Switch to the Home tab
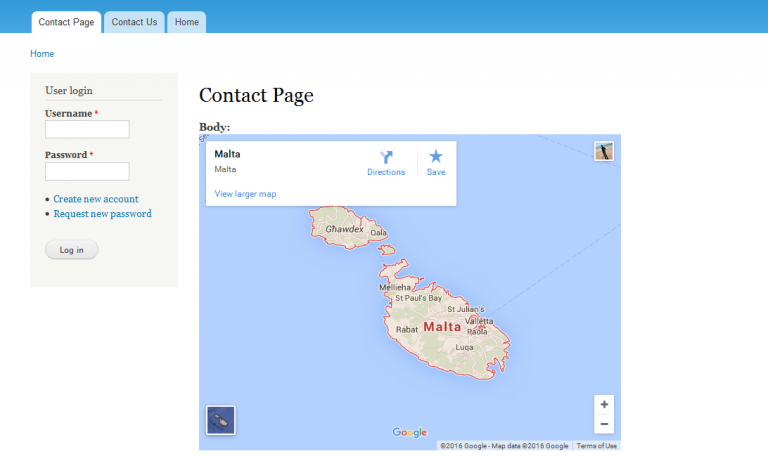This screenshot has height=456, width=768. click(x=187, y=22)
